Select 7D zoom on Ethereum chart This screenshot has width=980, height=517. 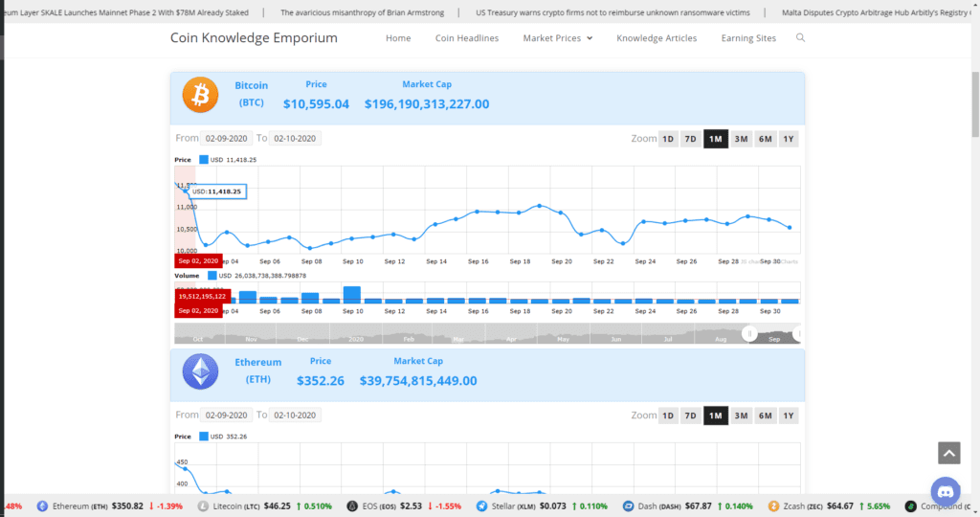point(691,416)
